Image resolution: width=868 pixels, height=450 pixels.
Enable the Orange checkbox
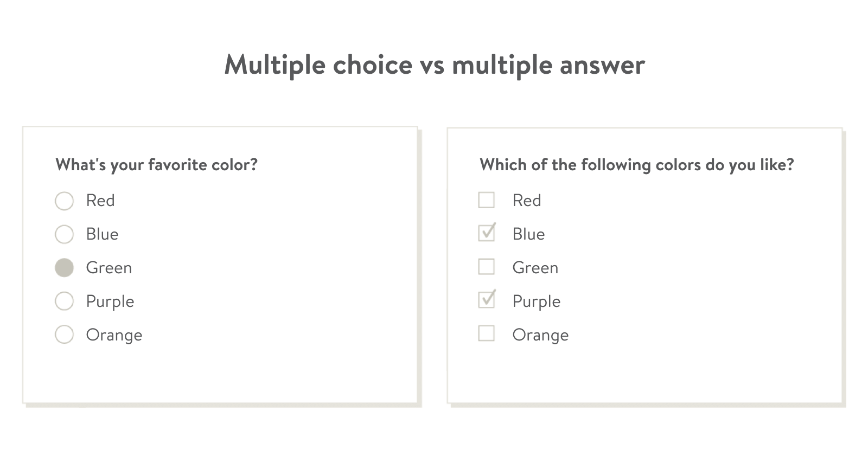[487, 333]
